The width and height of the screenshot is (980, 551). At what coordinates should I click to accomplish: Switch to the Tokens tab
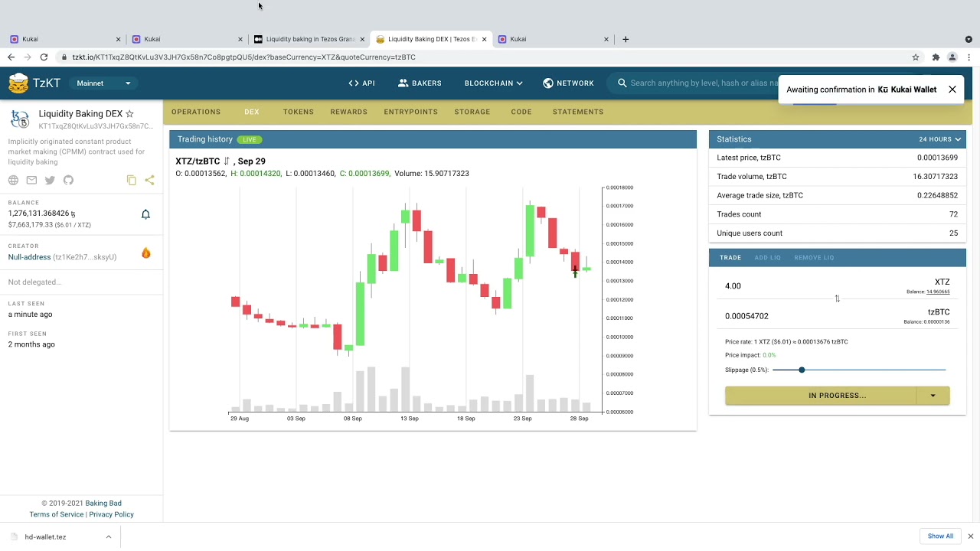pyautogui.click(x=299, y=112)
